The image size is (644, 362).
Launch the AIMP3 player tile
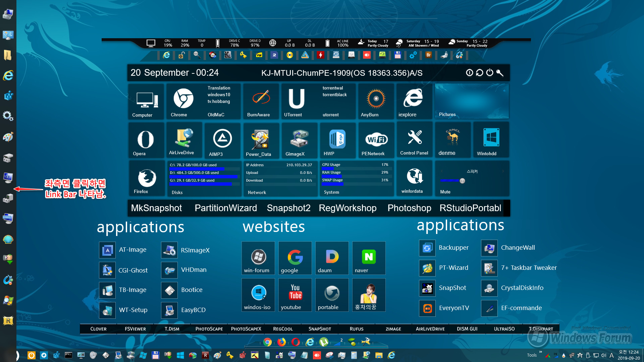pos(222,140)
